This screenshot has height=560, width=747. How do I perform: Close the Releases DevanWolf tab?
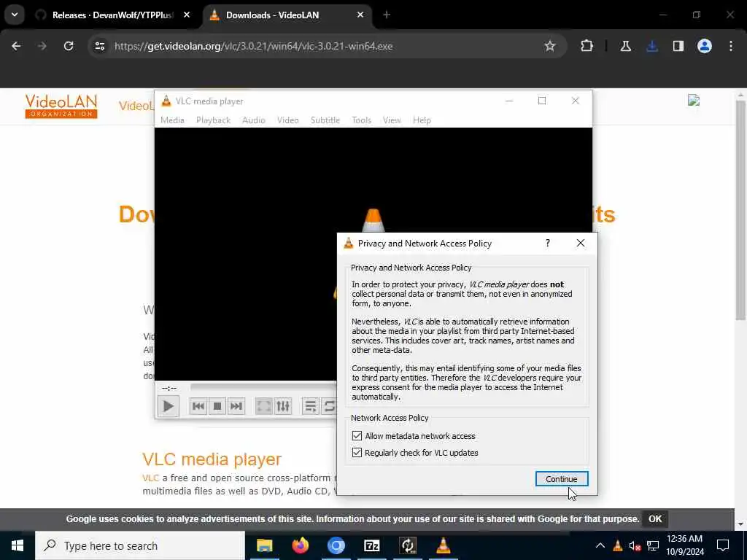coord(187,15)
